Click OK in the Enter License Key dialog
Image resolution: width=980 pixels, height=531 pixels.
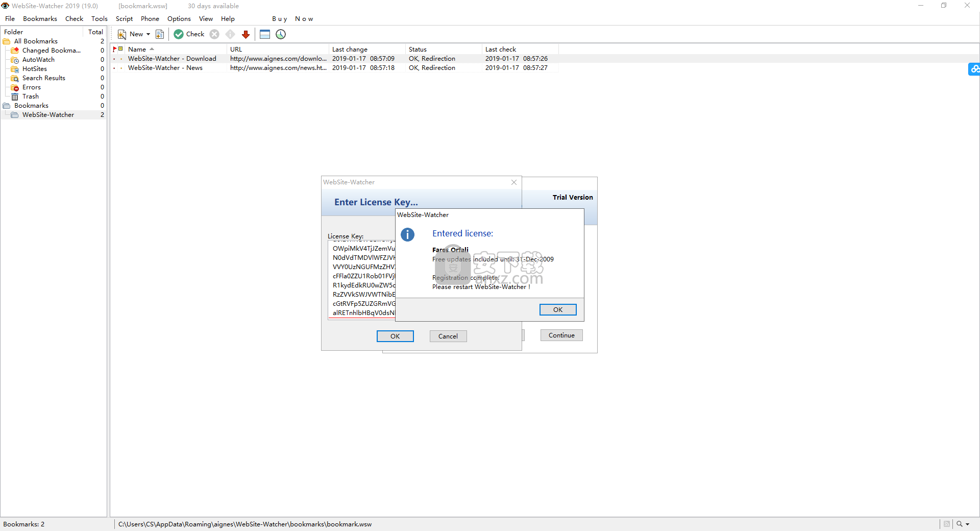click(x=395, y=336)
